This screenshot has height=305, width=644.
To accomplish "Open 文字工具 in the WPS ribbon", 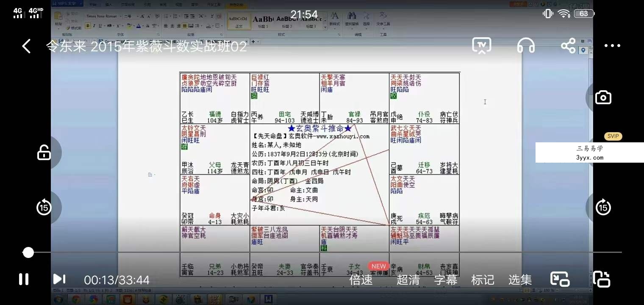I will (x=383, y=19).
